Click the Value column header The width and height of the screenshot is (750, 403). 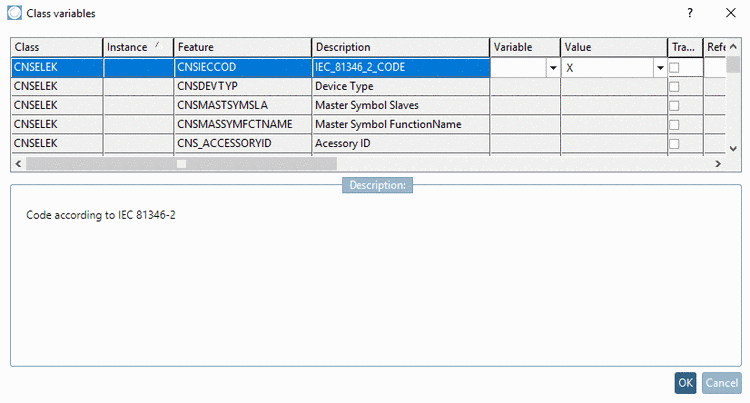(614, 47)
